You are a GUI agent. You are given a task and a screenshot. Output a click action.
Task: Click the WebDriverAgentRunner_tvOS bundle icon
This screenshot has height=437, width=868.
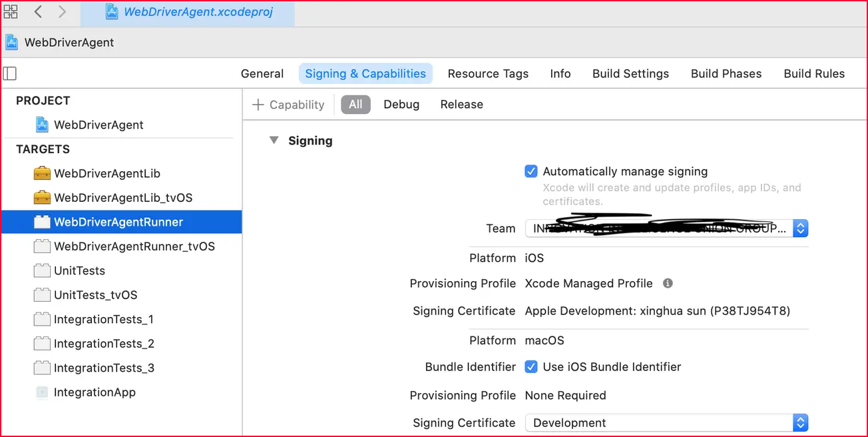click(42, 246)
